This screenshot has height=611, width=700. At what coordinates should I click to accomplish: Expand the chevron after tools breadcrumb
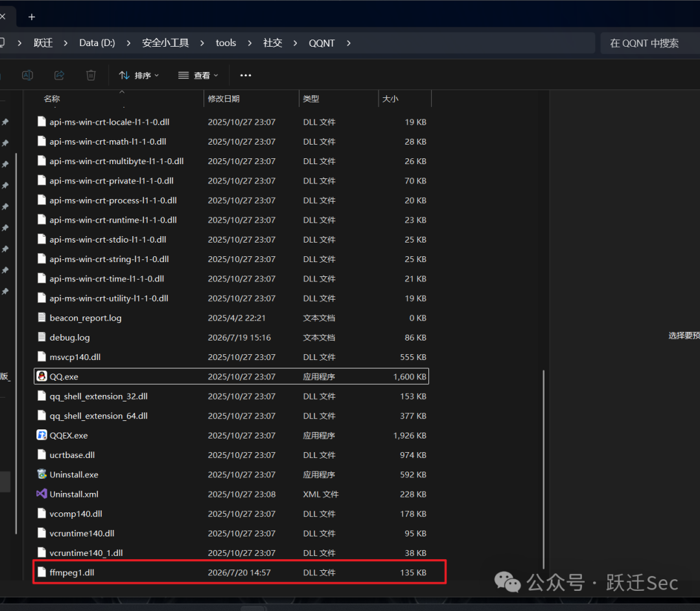point(250,43)
